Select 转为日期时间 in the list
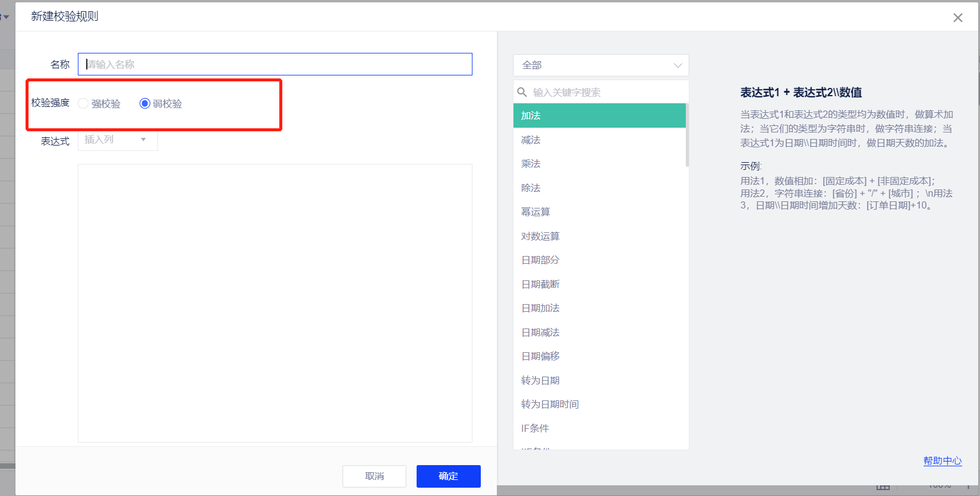Screen dimensions: 980x496 (x=550, y=405)
